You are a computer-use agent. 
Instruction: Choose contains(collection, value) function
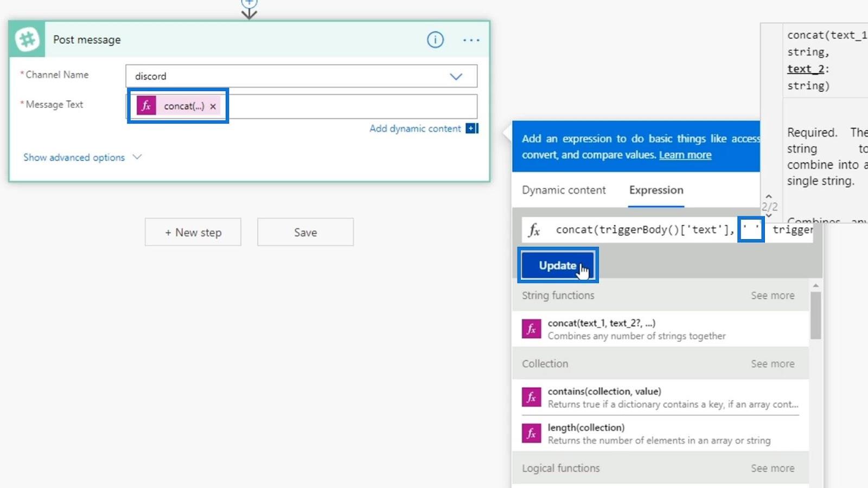660,397
